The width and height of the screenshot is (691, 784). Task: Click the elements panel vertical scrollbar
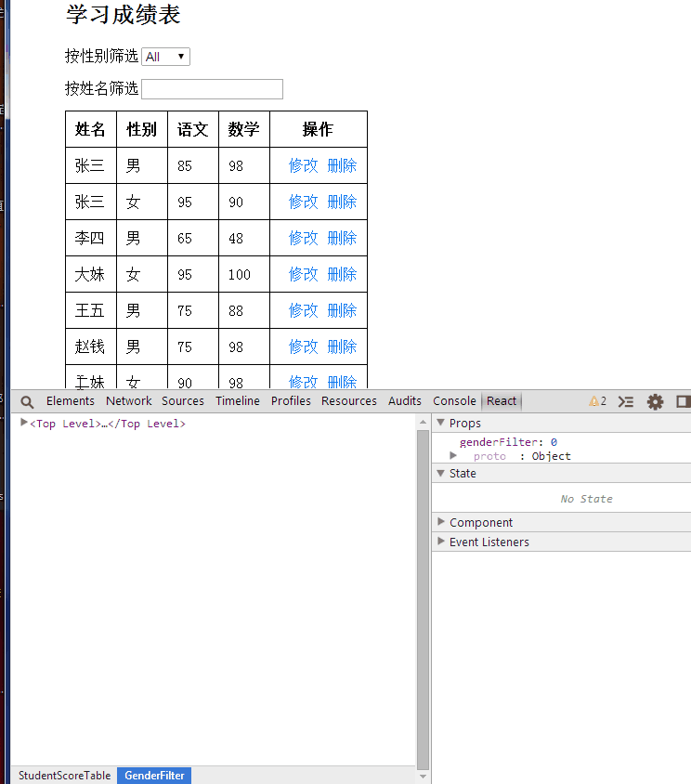(x=424, y=595)
